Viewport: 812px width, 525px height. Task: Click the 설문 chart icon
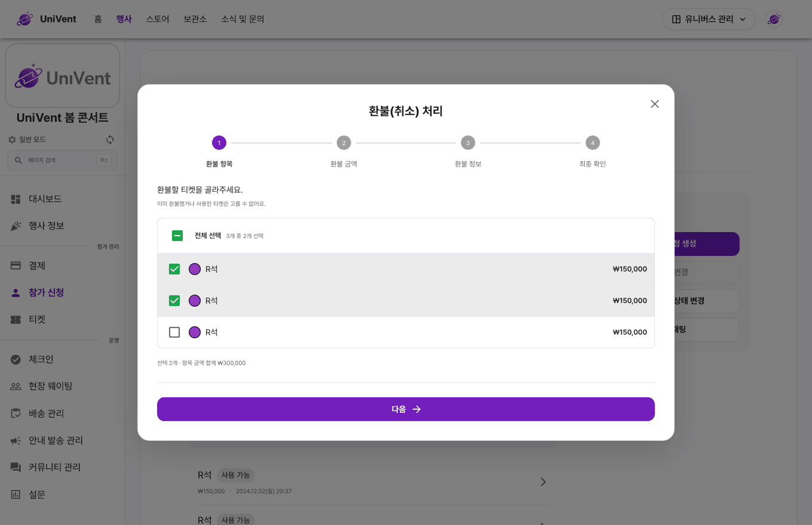click(x=16, y=495)
